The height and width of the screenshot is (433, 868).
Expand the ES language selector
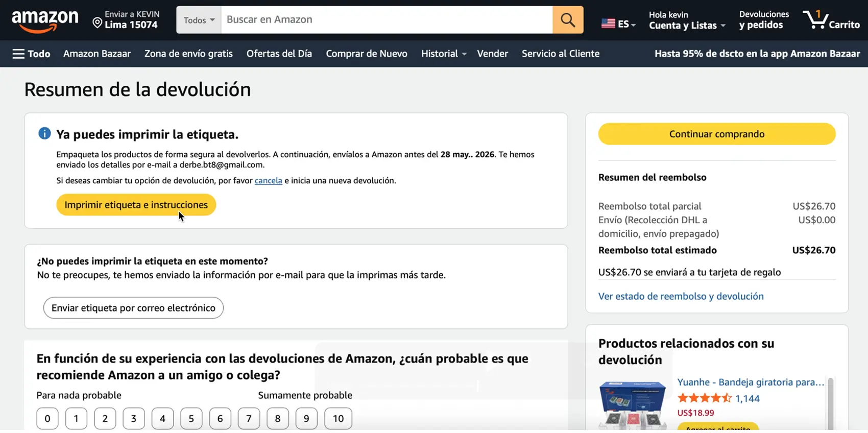coord(626,24)
